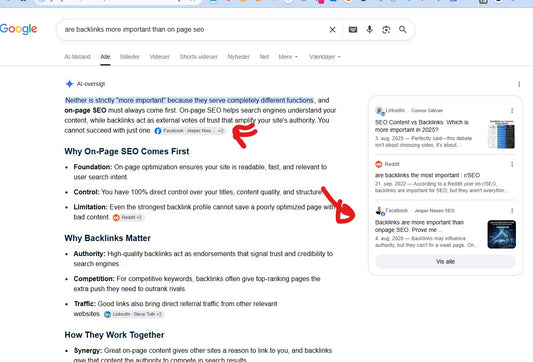Screen dimensions: 533x362
Task: Switch to the Billeder tab
Action: click(x=130, y=57)
